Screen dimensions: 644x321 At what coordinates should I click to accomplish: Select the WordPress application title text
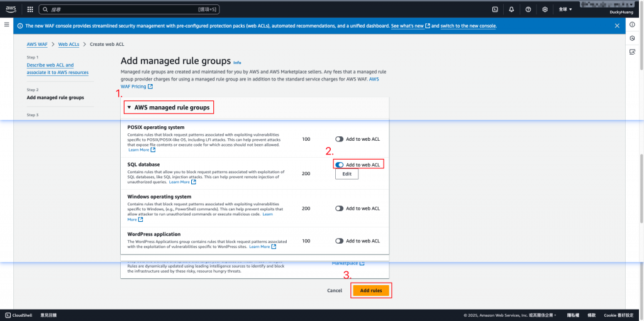[x=153, y=234]
